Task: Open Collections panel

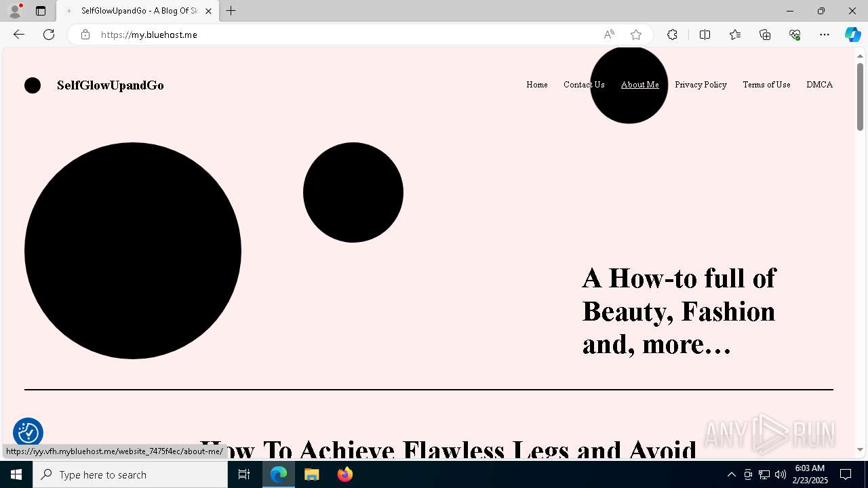Action: 765,35
